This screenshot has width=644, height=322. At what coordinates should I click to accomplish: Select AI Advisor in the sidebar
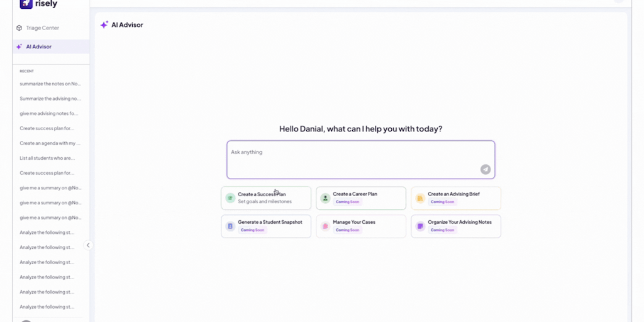39,47
